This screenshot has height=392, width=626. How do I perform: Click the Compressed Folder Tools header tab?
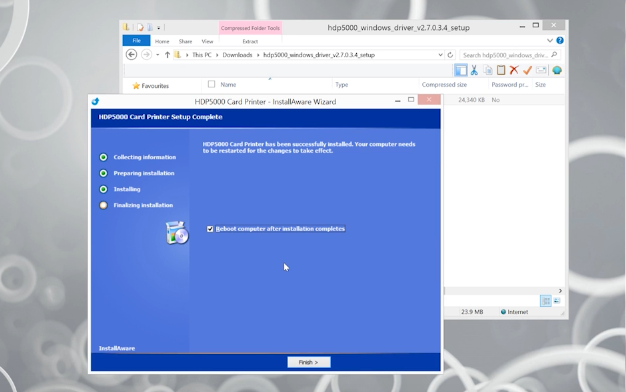click(250, 28)
